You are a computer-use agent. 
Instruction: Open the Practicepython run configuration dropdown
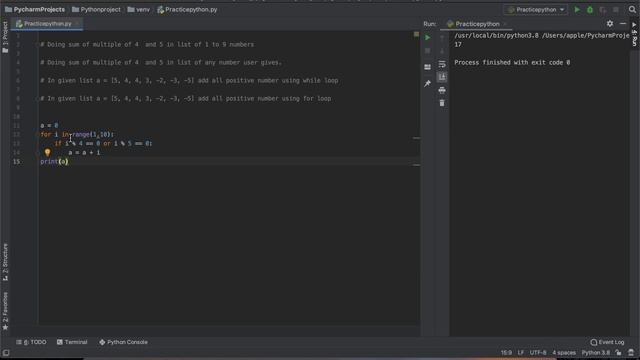pyautogui.click(x=536, y=9)
